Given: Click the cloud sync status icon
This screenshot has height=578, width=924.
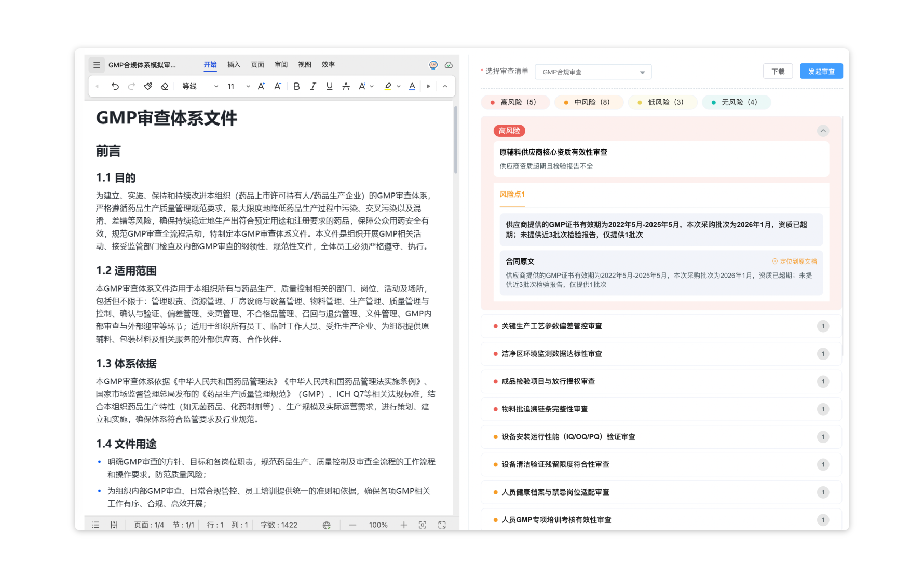Looking at the screenshot, I should [449, 65].
